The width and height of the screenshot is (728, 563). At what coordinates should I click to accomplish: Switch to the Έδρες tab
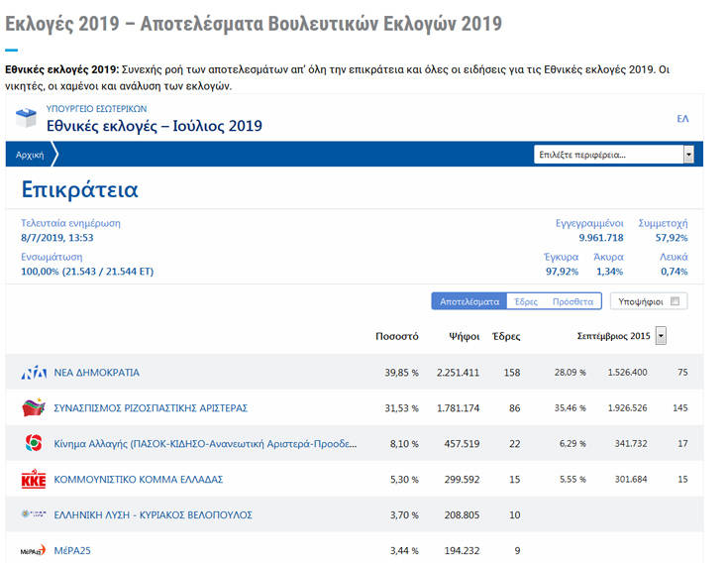[x=525, y=301]
